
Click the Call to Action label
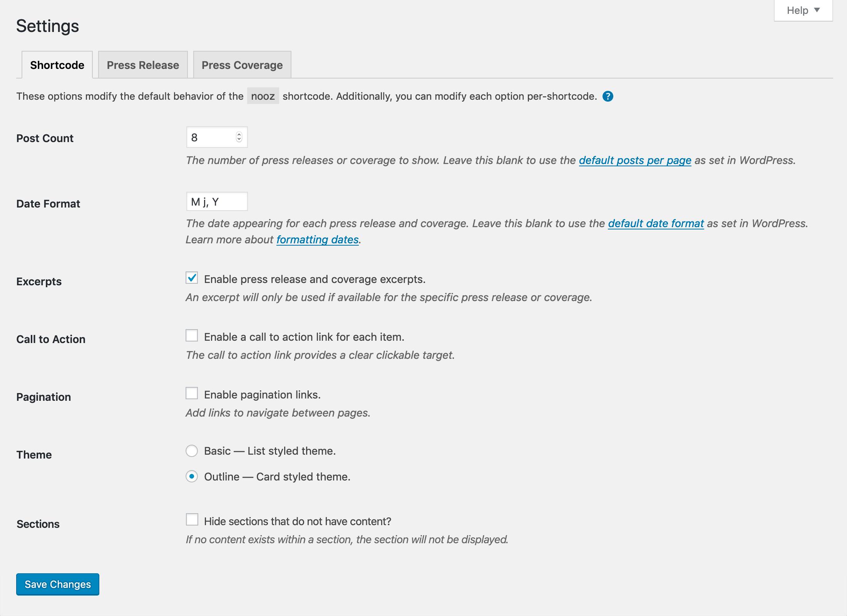(51, 339)
